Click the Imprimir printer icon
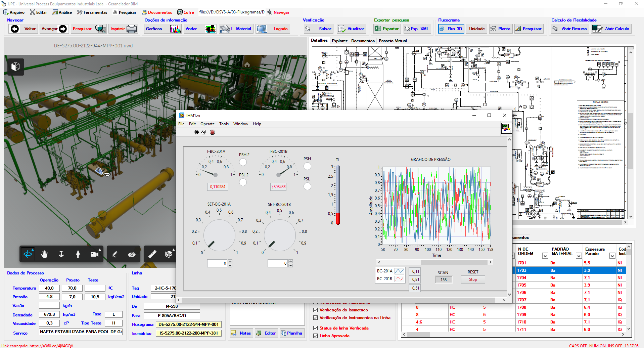 [132, 29]
